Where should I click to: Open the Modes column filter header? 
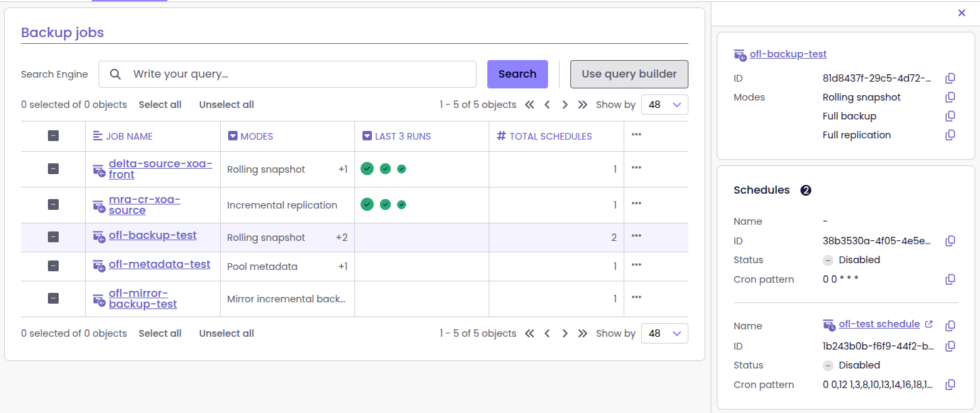coord(250,136)
